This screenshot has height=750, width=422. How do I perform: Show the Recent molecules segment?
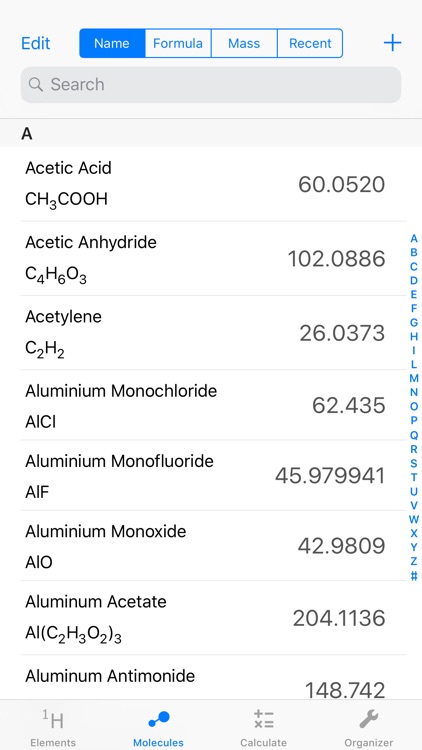pyautogui.click(x=310, y=43)
